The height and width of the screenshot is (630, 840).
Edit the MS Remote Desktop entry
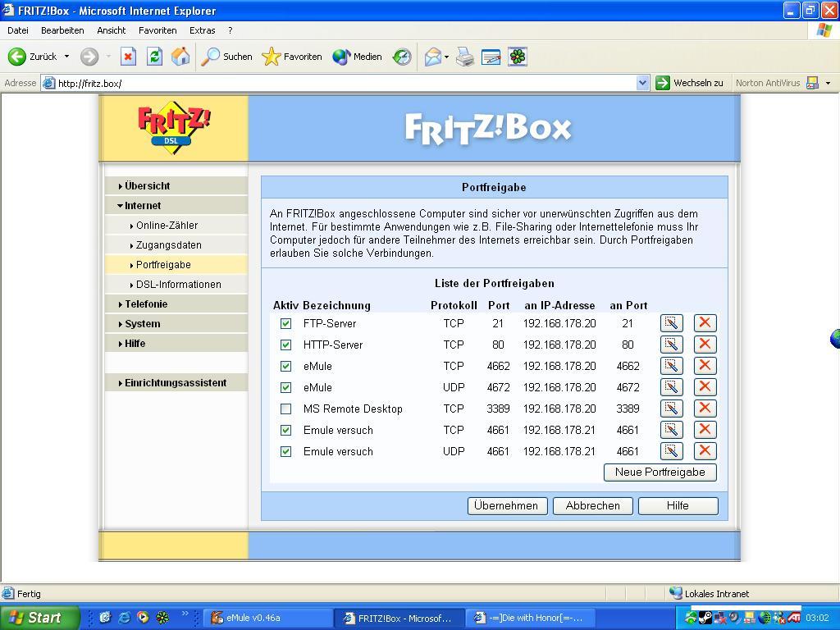(671, 409)
